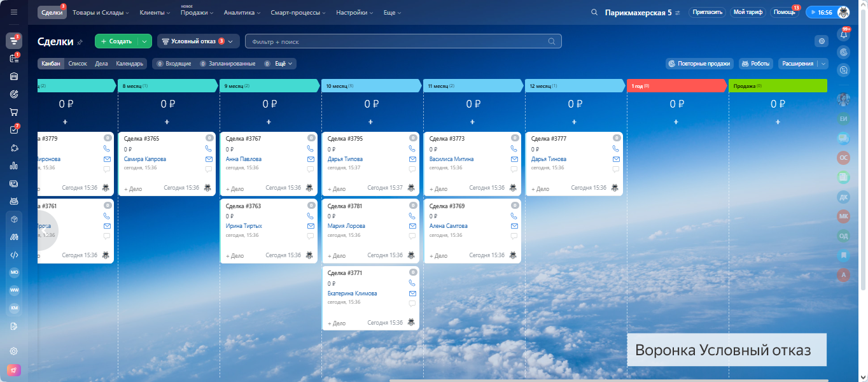
Task: Open the Kanban settings gear icon
Action: click(822, 41)
